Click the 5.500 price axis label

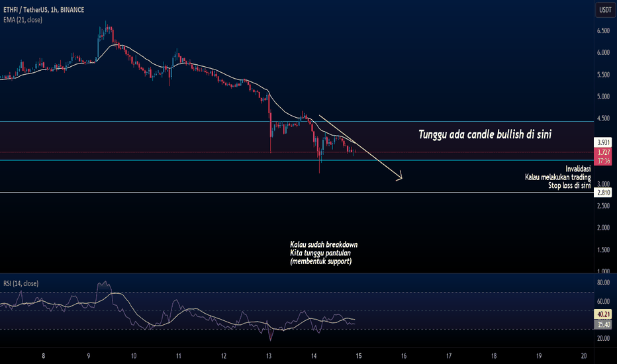point(603,74)
